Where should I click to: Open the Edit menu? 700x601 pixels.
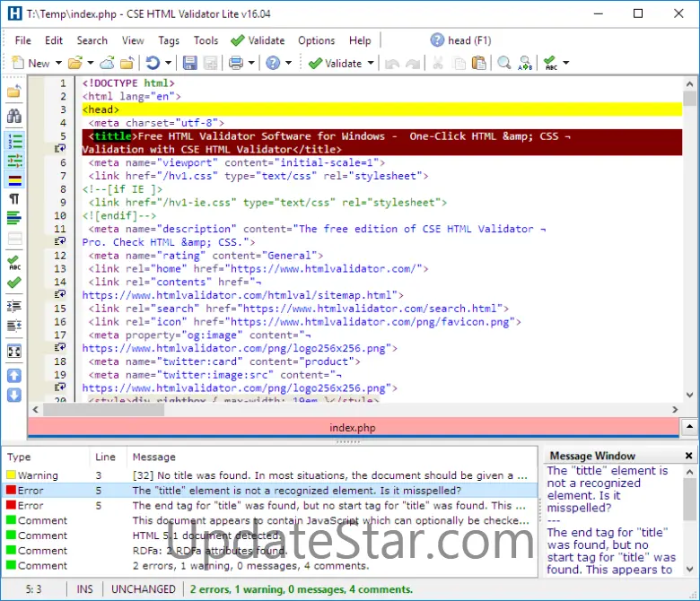[54, 40]
